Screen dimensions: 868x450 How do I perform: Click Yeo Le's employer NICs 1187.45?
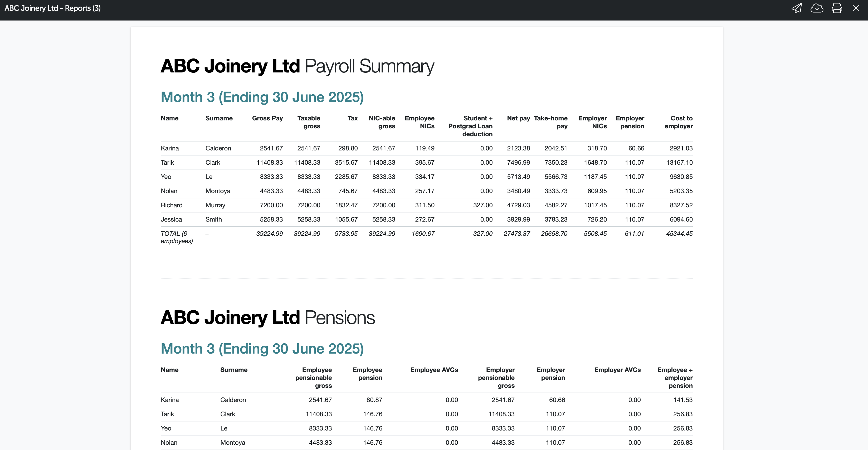[x=595, y=177]
